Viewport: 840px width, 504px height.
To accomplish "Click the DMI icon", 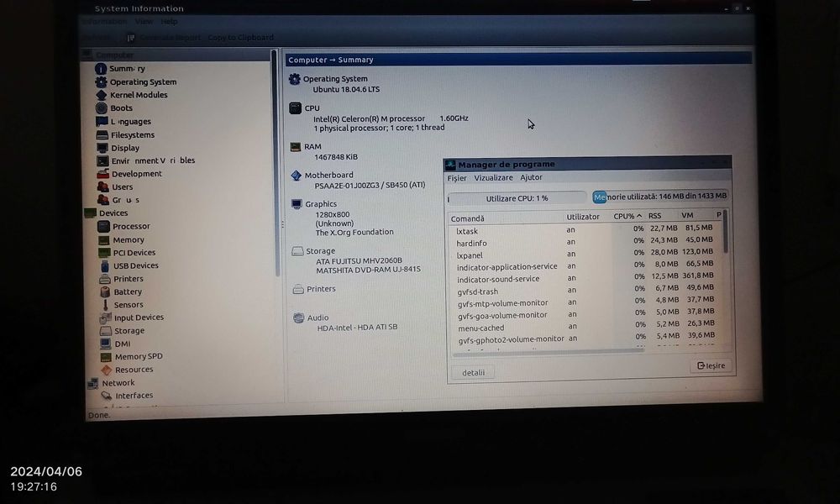I will pos(106,344).
